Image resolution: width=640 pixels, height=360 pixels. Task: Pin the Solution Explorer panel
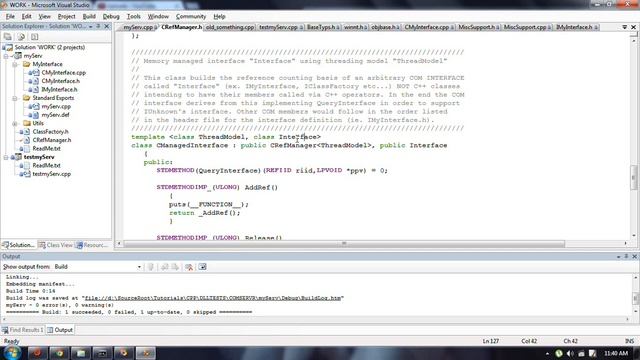point(98,26)
